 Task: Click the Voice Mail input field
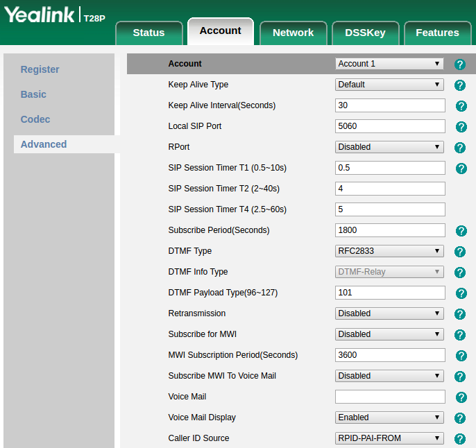390,397
